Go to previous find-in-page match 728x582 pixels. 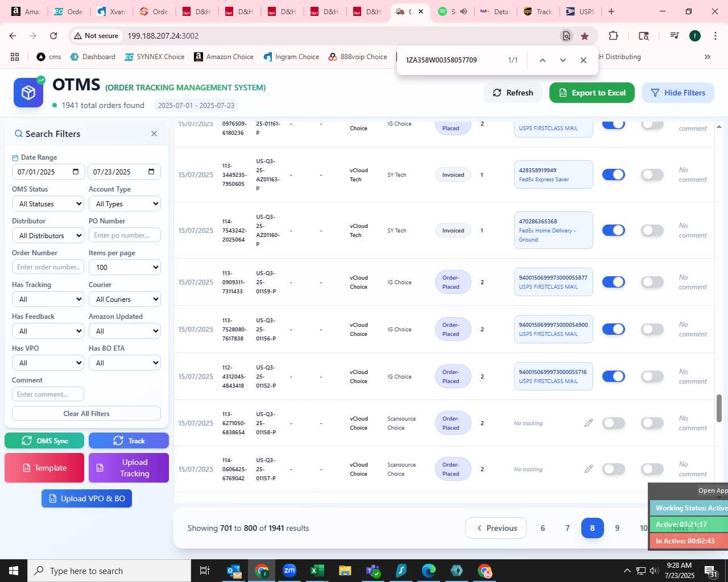543,60
